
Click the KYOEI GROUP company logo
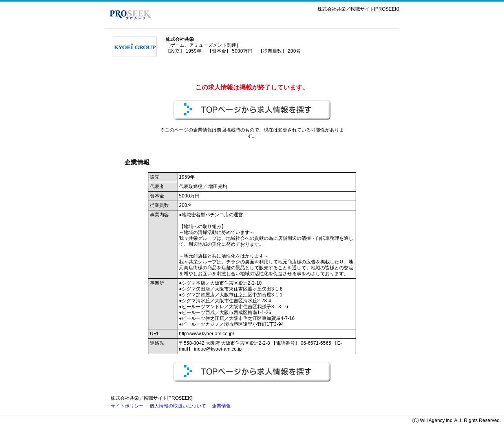(135, 47)
